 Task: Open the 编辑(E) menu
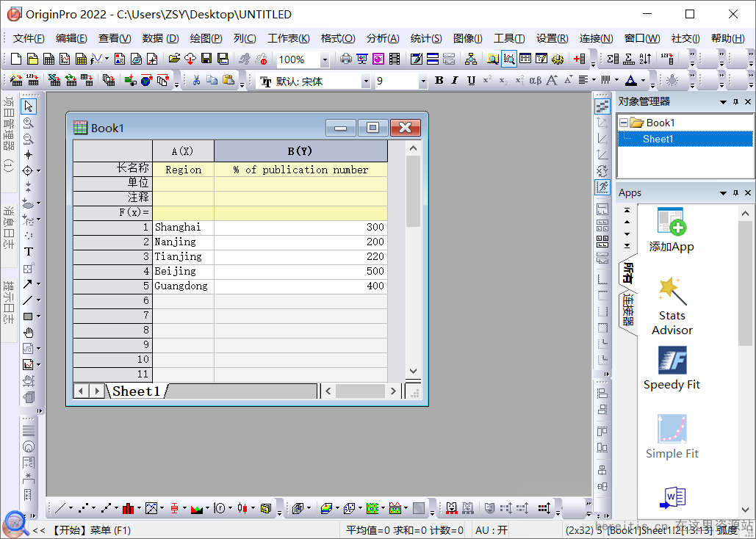coord(71,38)
